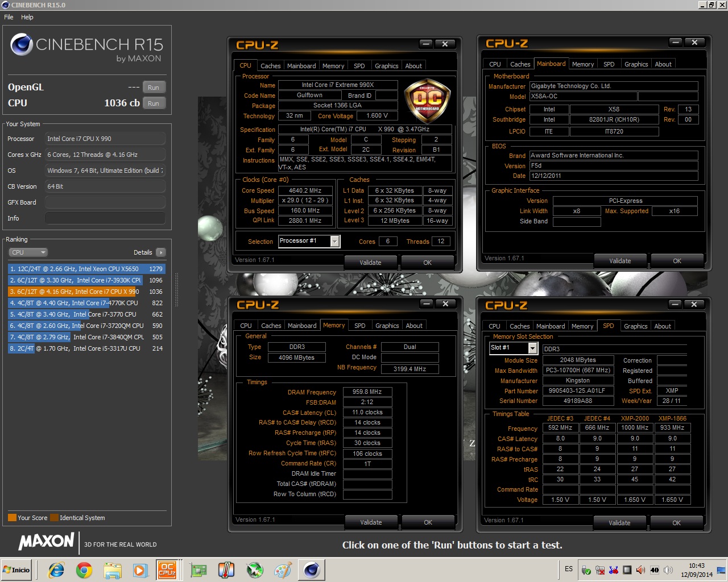Select ranking row Core i7-4770K CPU

coord(86,303)
